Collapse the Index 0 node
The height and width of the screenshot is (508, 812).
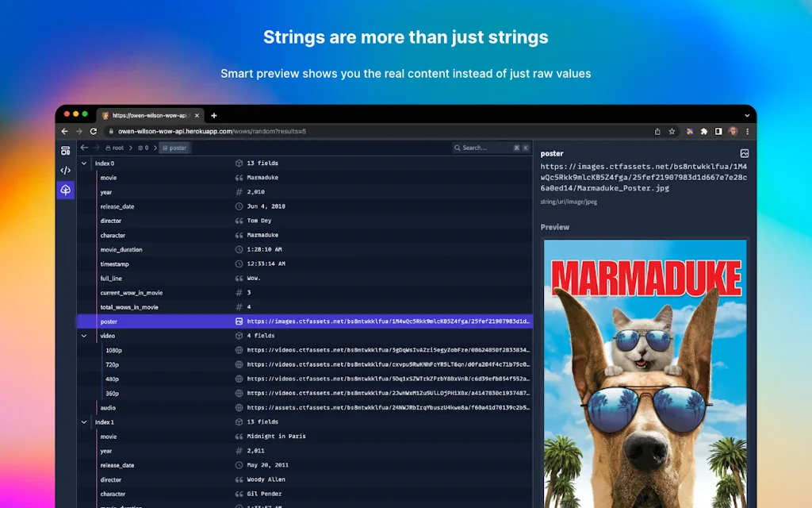[x=83, y=163]
